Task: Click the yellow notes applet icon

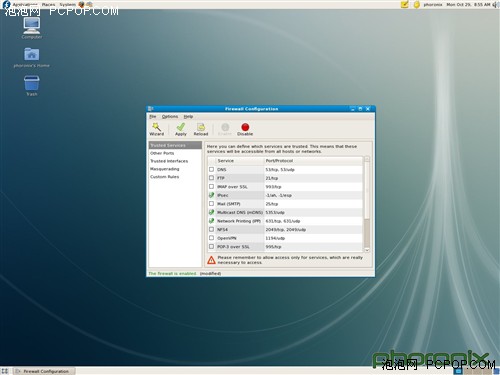Action: tap(404, 5)
